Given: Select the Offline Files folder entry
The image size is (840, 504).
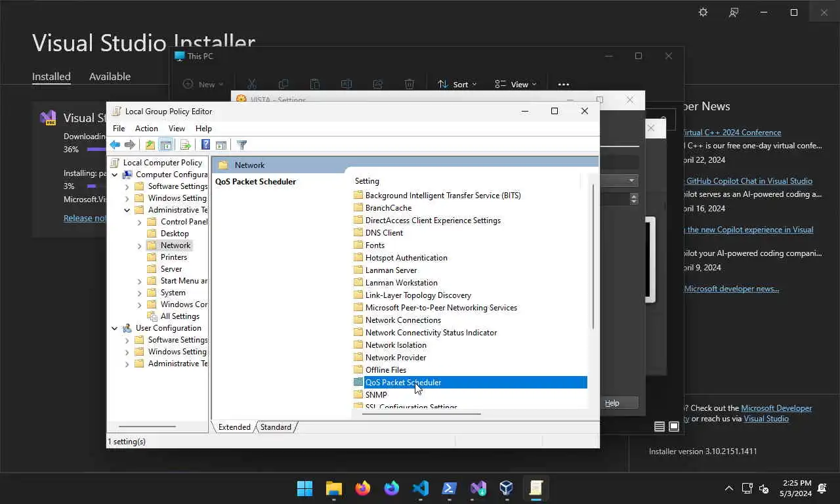Looking at the screenshot, I should click(385, 370).
